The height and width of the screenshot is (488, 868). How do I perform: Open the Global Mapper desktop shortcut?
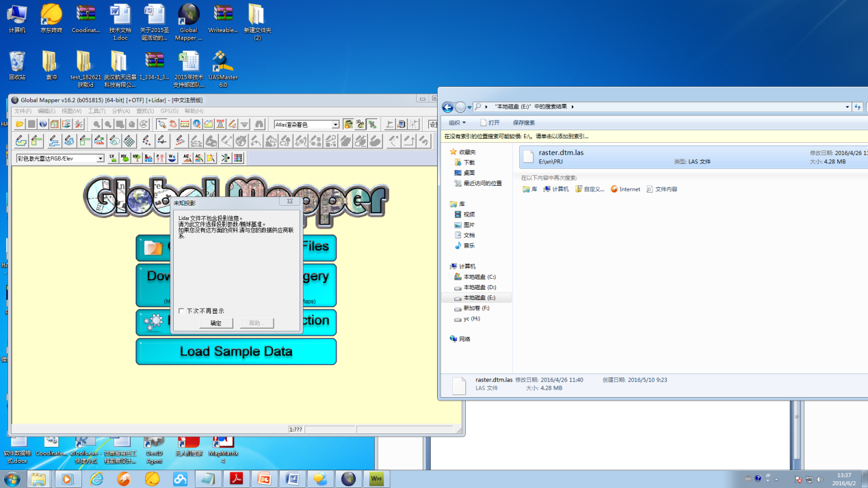click(x=188, y=23)
